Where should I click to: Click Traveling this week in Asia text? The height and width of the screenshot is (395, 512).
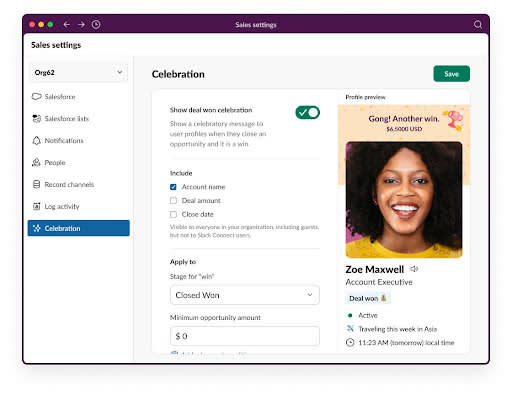point(398,329)
